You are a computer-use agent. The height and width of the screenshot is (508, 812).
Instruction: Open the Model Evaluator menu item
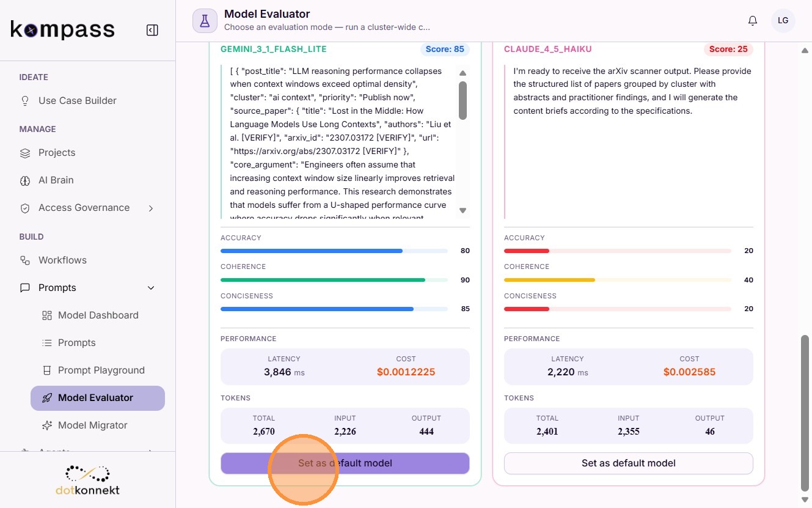[x=98, y=398]
